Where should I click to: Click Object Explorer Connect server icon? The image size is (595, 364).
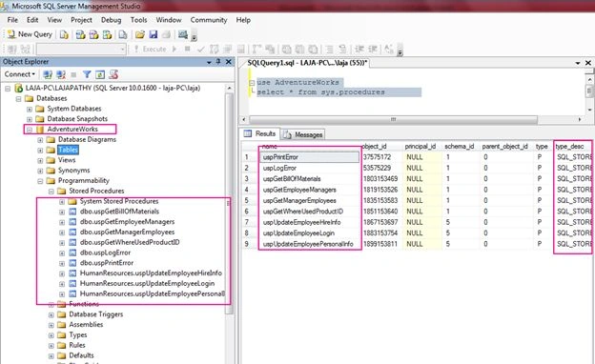[x=48, y=74]
